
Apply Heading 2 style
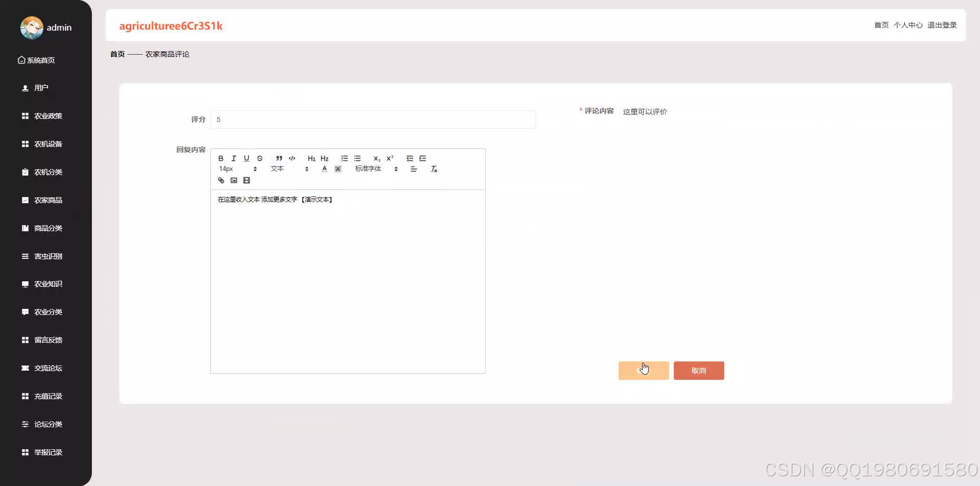pyautogui.click(x=325, y=158)
